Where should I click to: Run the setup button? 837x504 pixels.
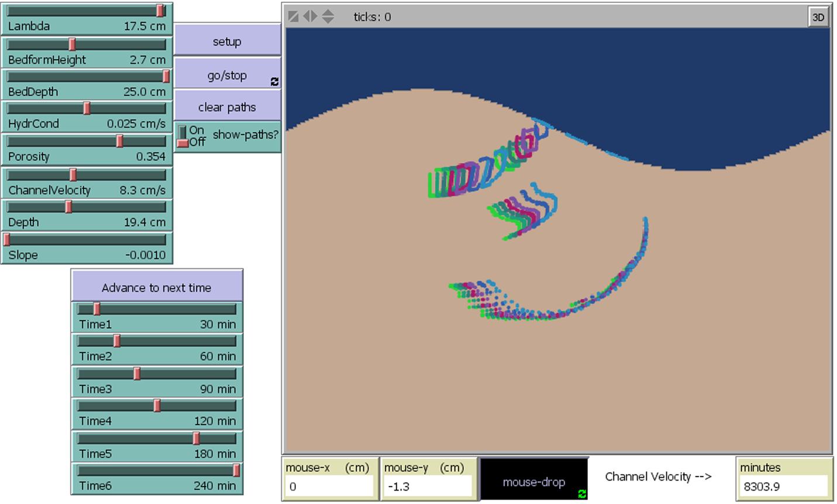point(227,42)
